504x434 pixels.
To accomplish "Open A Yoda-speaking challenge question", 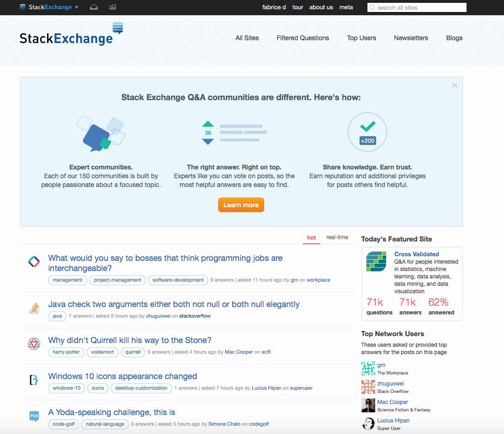I will (x=112, y=412).
